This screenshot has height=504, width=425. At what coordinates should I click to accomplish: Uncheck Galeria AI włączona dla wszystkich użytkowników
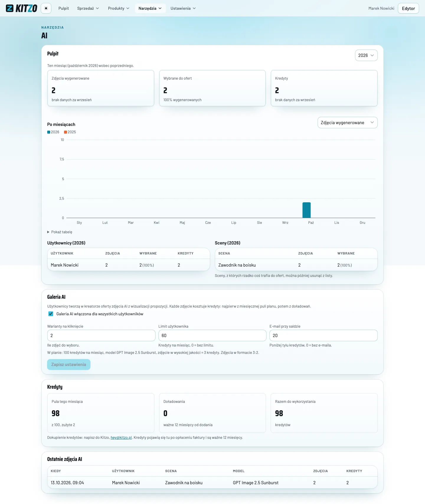[x=51, y=314]
